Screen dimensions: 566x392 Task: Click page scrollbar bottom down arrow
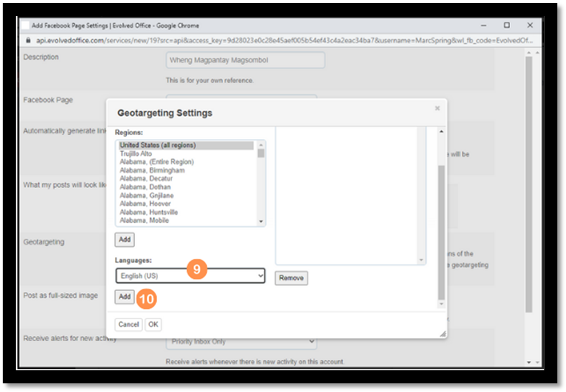[529, 362]
